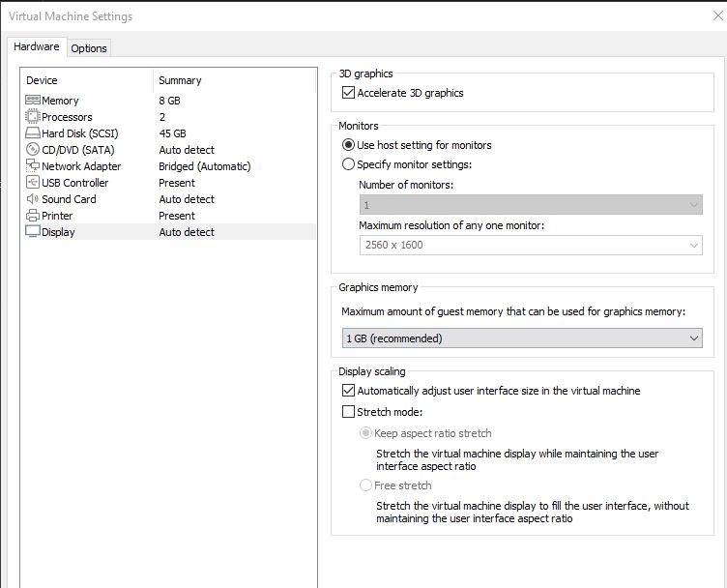Close the Virtual Machine Settings window
Viewport: 727px width, 588px height.
point(717,15)
